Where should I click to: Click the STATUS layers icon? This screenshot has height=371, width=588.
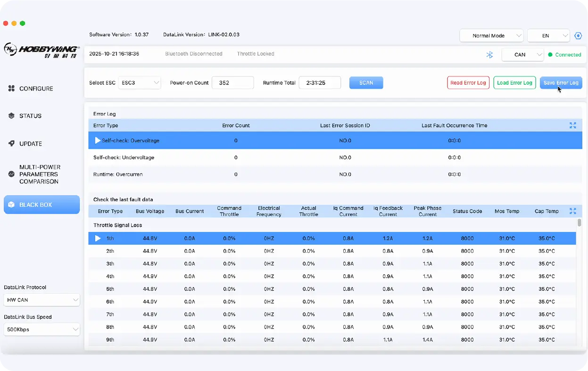coord(12,116)
